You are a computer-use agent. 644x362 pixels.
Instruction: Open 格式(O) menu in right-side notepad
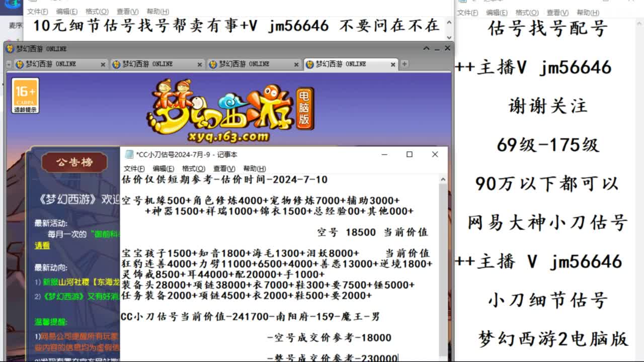point(527,13)
